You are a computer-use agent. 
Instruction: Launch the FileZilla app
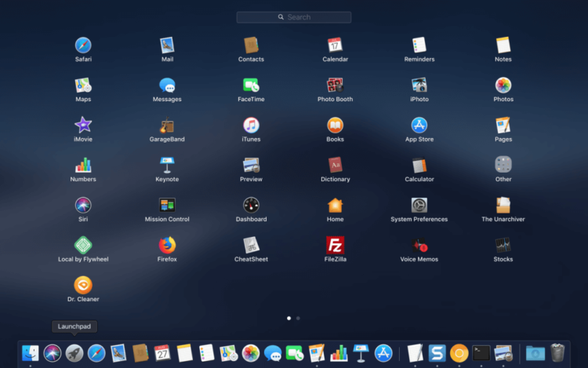click(335, 246)
